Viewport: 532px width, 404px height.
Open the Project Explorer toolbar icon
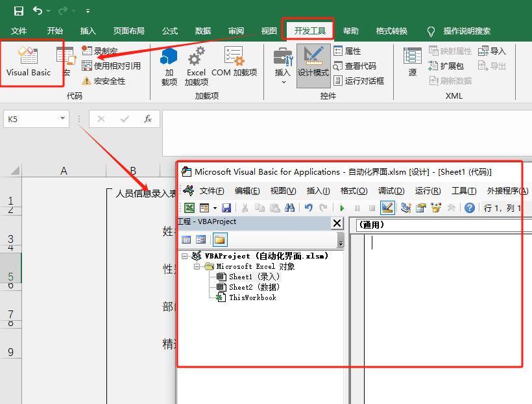coord(405,208)
